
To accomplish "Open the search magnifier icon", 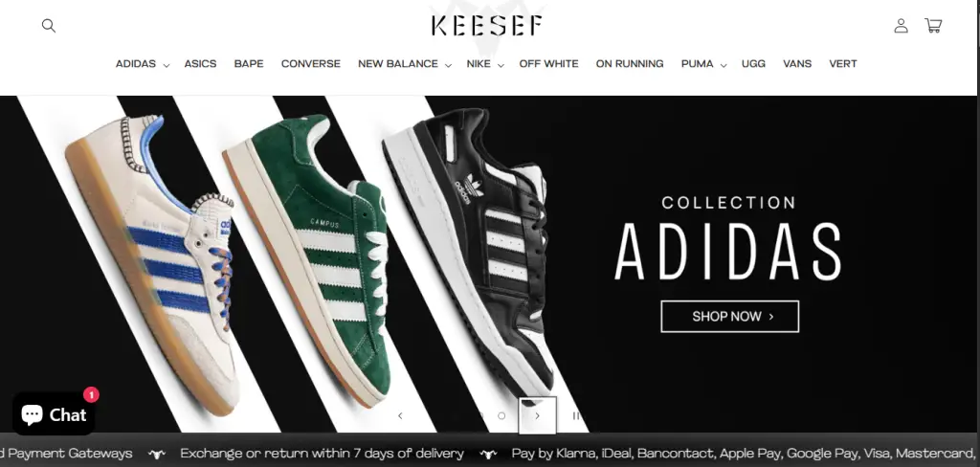I will [x=49, y=26].
